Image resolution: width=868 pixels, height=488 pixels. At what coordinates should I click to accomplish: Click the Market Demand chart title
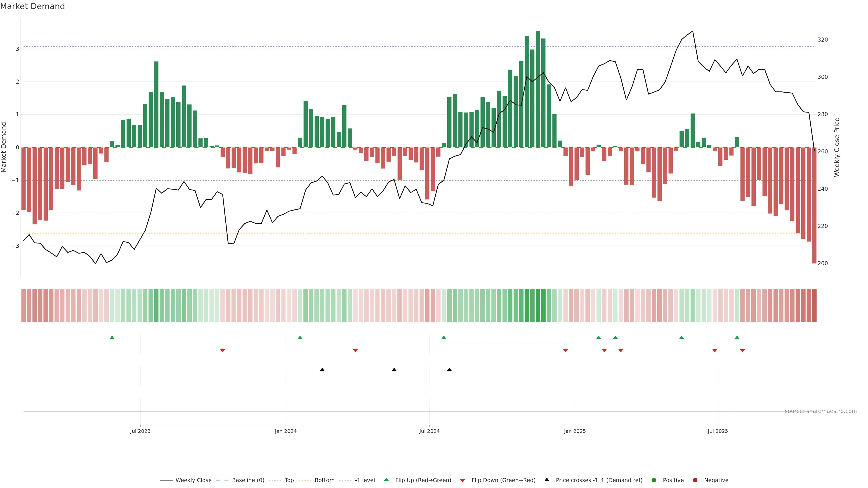pyautogui.click(x=32, y=6)
